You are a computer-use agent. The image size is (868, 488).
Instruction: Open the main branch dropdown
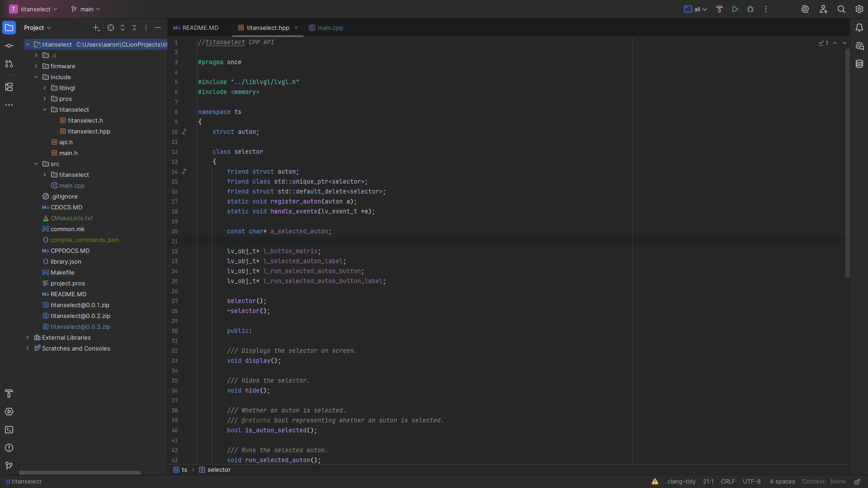[x=86, y=9]
